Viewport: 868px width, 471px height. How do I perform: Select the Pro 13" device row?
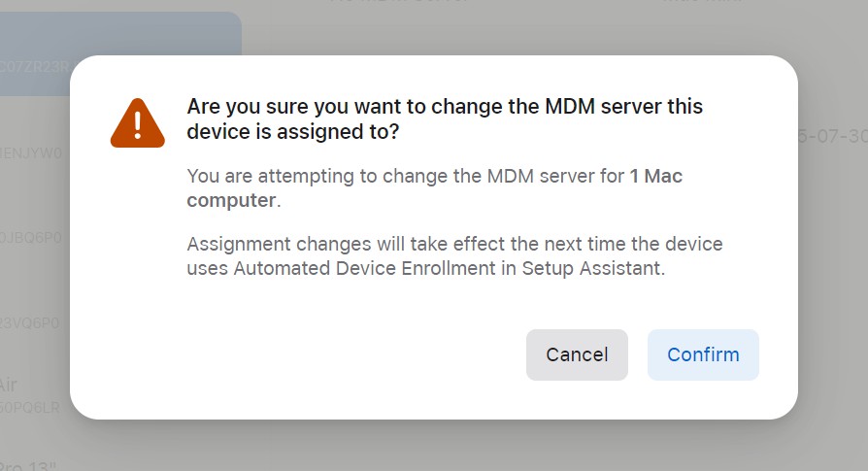(29, 464)
